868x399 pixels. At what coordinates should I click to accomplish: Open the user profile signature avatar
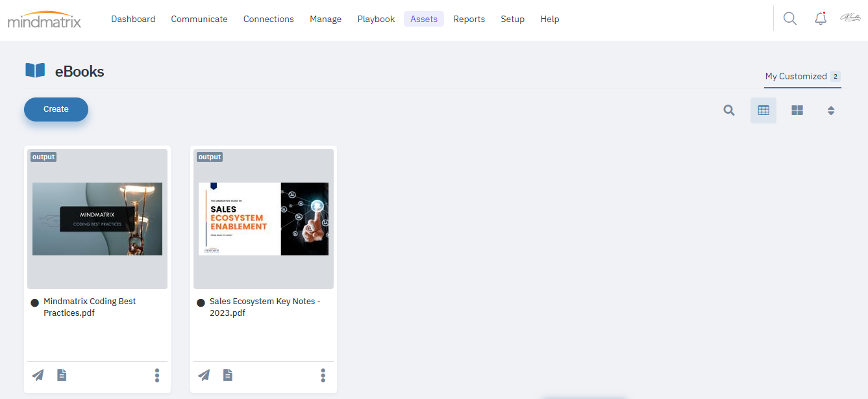(x=850, y=18)
